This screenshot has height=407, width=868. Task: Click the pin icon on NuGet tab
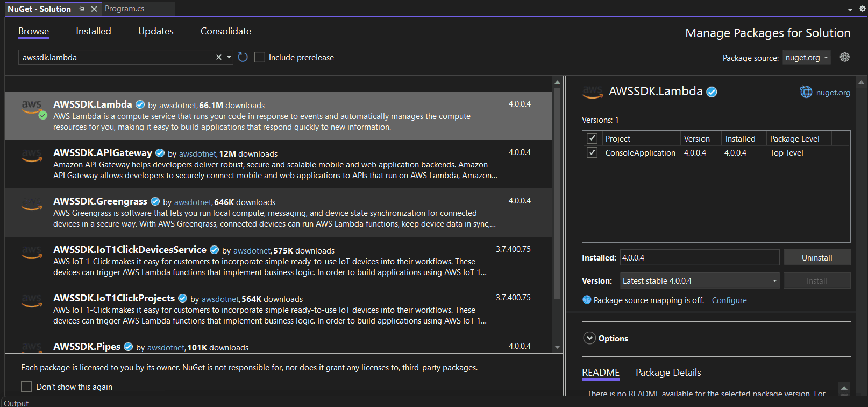coord(81,9)
